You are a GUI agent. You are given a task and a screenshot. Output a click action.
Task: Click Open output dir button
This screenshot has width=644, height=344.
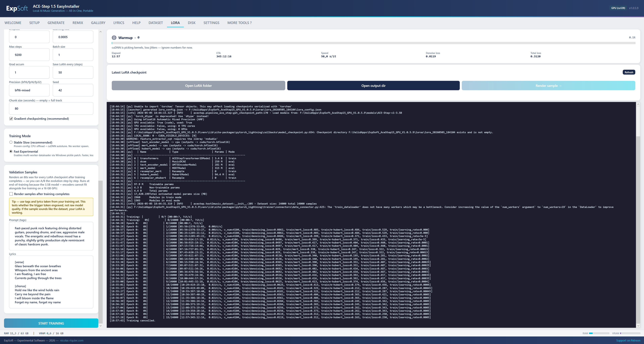tap(373, 86)
